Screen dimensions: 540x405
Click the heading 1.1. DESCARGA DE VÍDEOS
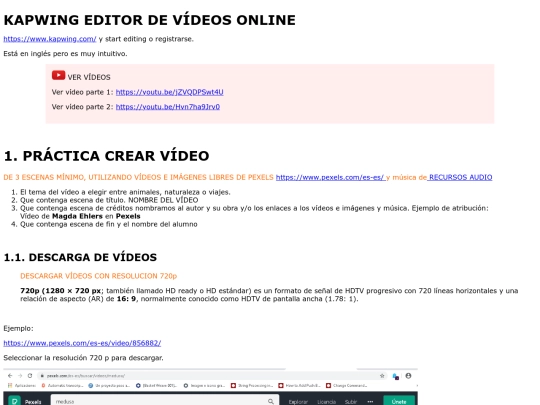tap(80, 257)
